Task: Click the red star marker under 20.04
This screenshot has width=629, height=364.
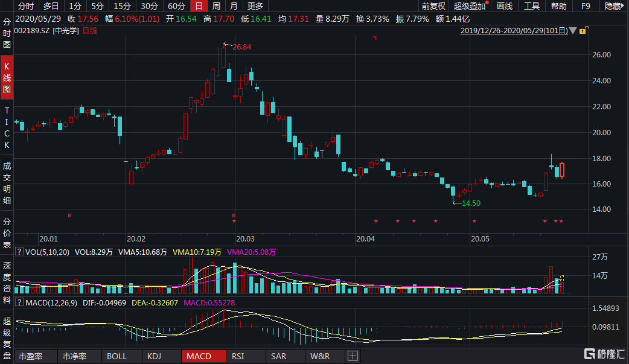Action: [x=375, y=222]
